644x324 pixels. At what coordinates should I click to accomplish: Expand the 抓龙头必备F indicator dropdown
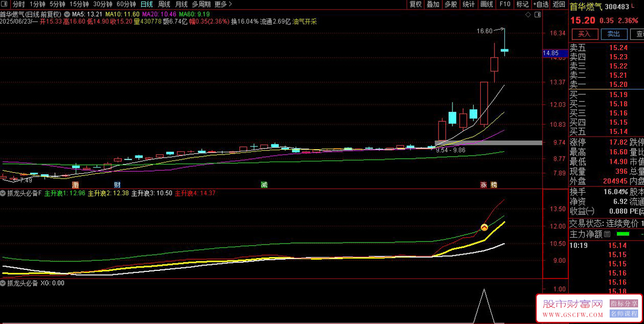point(4,193)
